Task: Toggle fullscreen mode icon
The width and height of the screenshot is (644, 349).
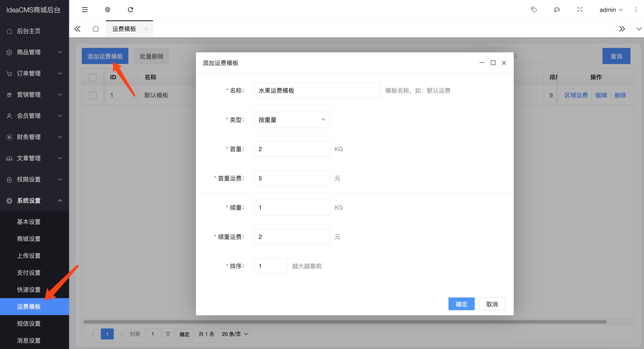Action: coord(580,10)
